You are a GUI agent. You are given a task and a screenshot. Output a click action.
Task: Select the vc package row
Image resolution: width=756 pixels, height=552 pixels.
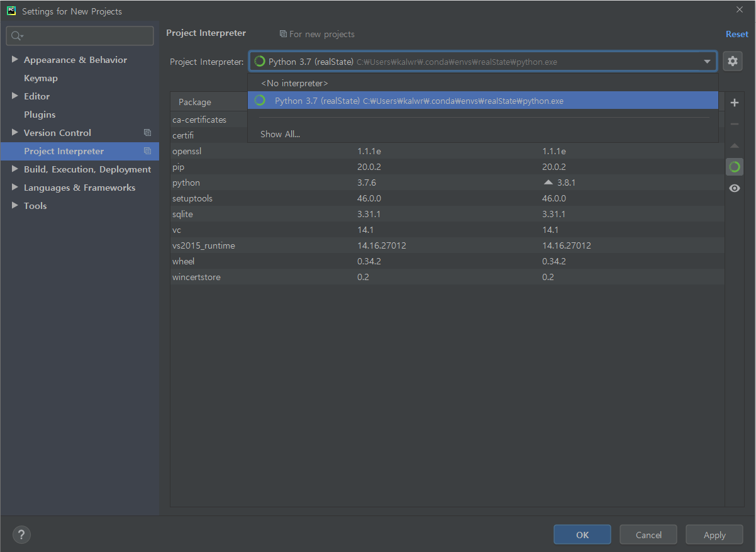(x=447, y=230)
